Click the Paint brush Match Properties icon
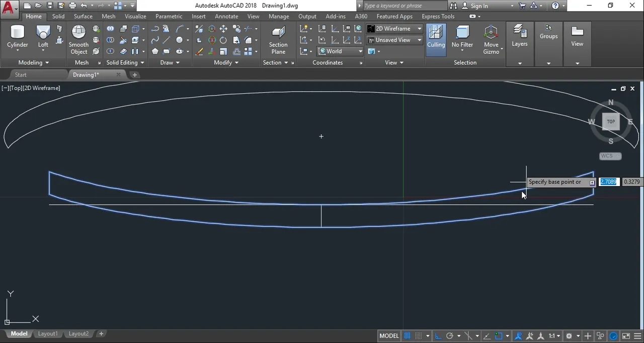 coord(199,51)
